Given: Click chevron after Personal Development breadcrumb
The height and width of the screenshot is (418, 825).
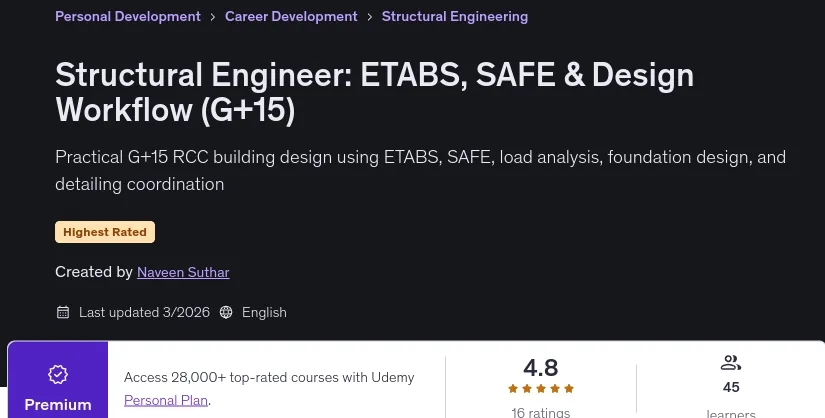Looking at the screenshot, I should tap(213, 17).
